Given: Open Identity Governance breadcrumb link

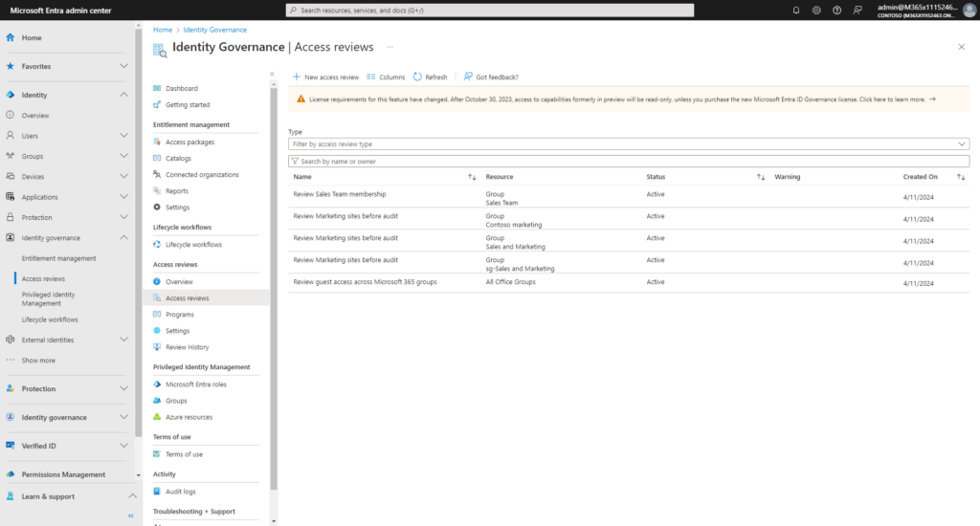Looking at the screenshot, I should point(215,30).
